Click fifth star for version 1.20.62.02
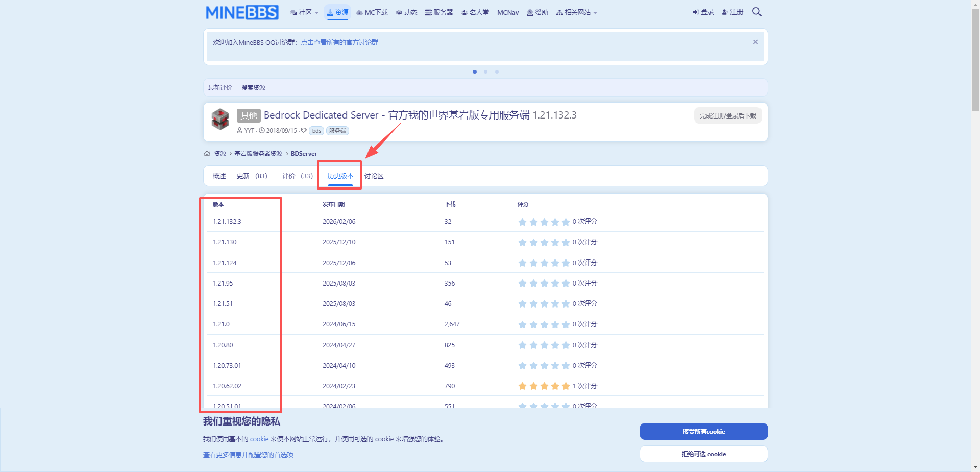This screenshot has width=980, height=472. 566,386
